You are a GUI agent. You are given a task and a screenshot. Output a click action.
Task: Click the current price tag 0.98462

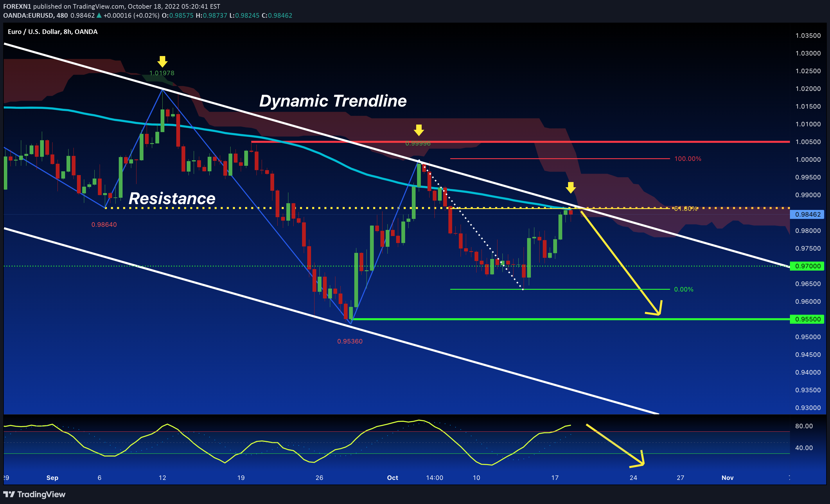pyautogui.click(x=807, y=215)
